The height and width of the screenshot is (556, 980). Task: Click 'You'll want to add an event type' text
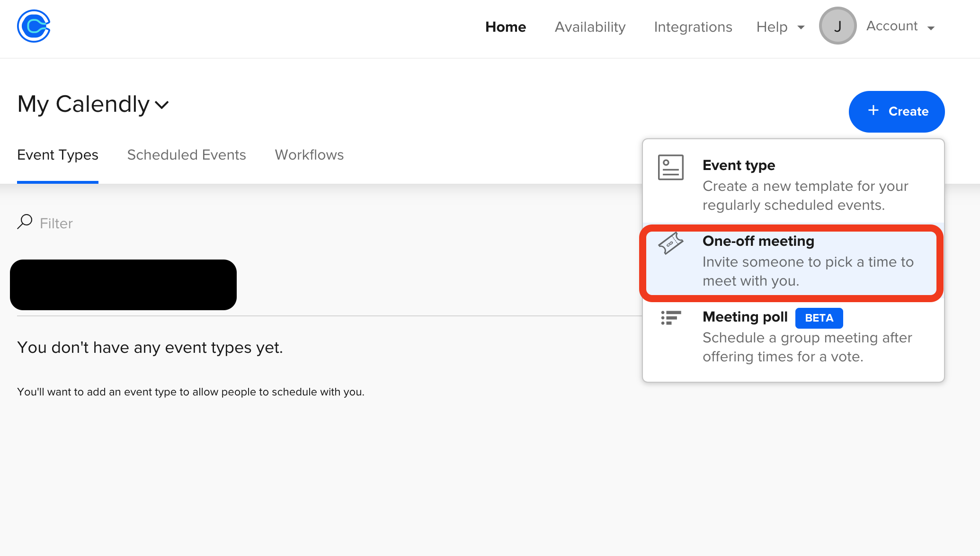point(191,392)
